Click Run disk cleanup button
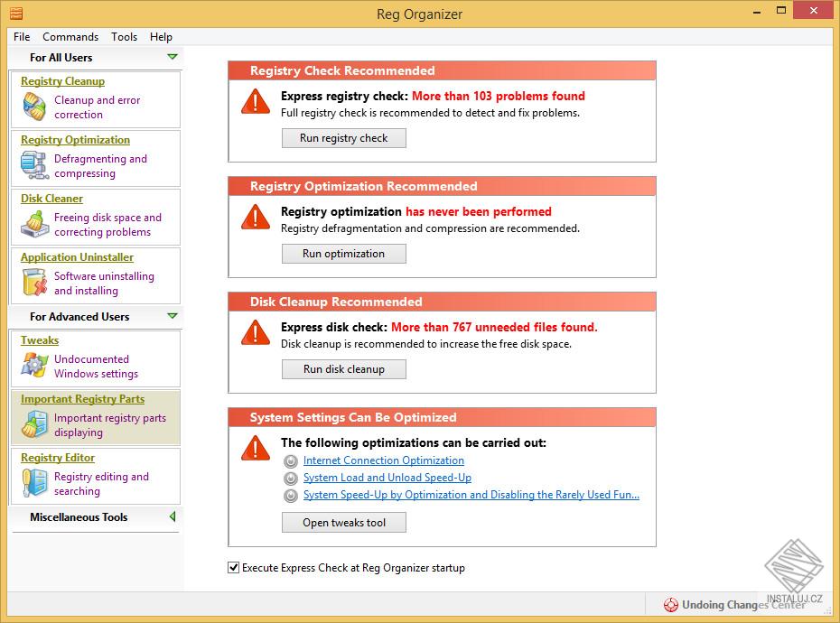The width and height of the screenshot is (840, 623). pos(344,369)
